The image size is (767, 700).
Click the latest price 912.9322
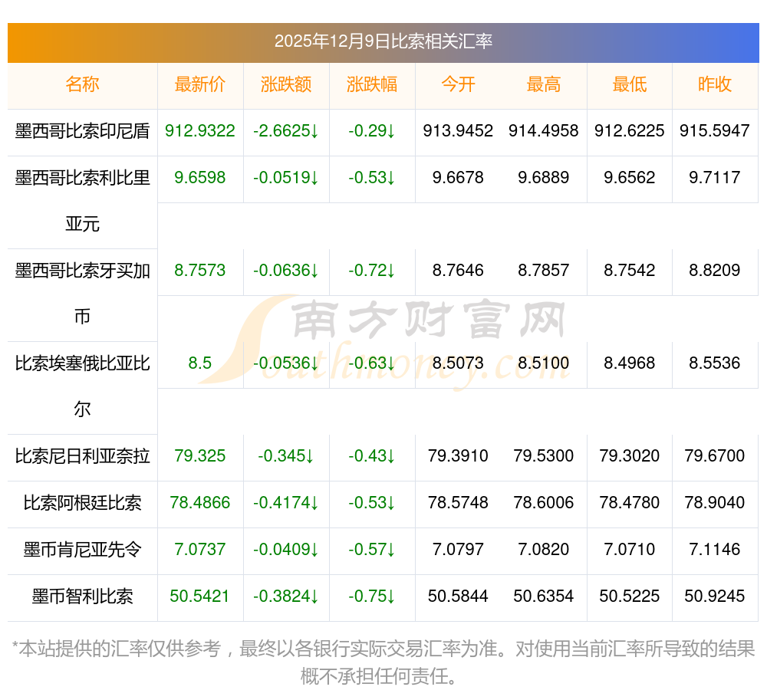(x=199, y=131)
